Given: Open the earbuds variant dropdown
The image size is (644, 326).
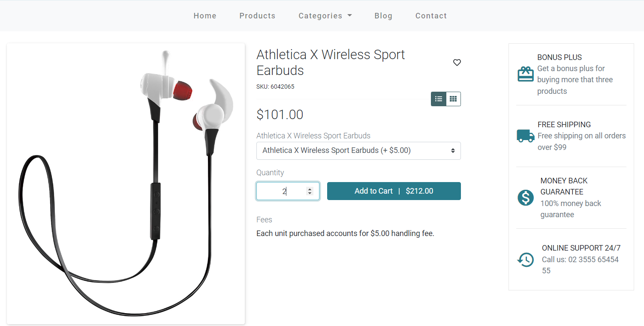Looking at the screenshot, I should pos(358,151).
